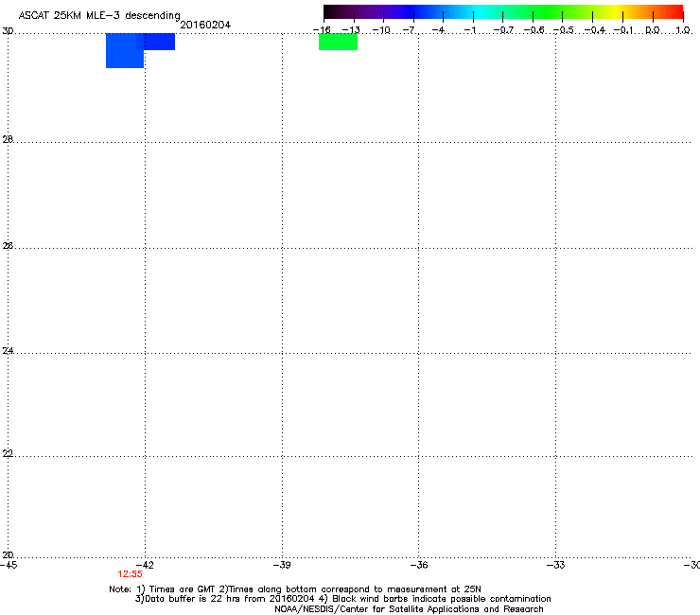The height and width of the screenshot is (615, 700).
Task: Click the red overpass time '12:55'
Action: (x=130, y=574)
